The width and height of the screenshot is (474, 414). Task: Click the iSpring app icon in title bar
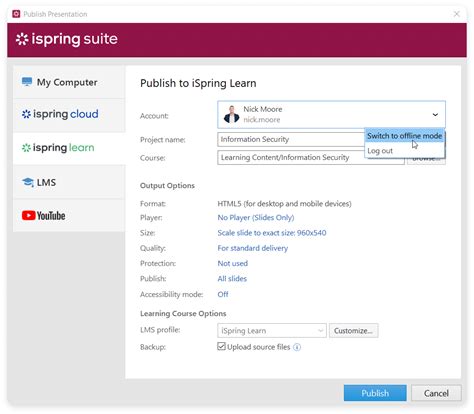(16, 14)
